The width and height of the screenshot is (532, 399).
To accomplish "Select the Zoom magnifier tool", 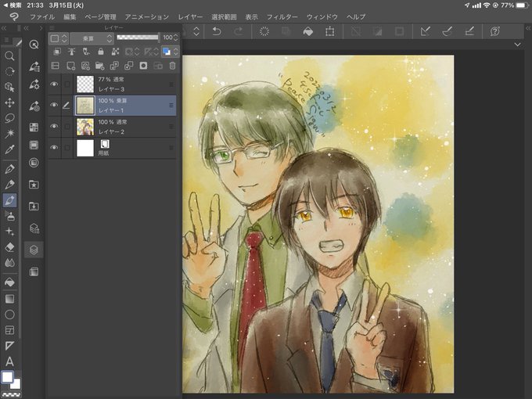I will [x=9, y=56].
